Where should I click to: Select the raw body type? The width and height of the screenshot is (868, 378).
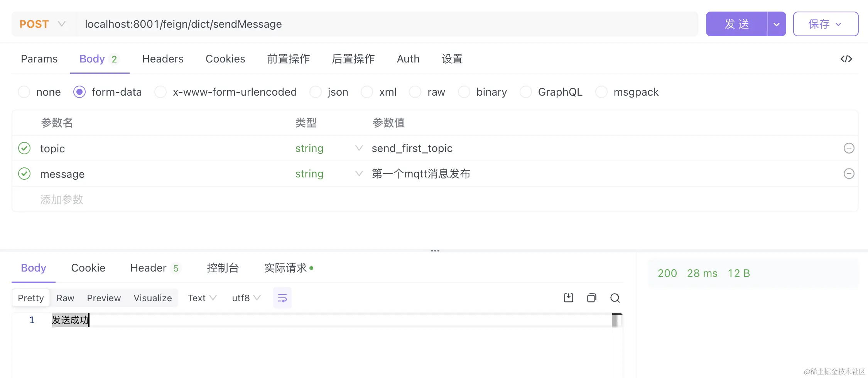pos(415,92)
